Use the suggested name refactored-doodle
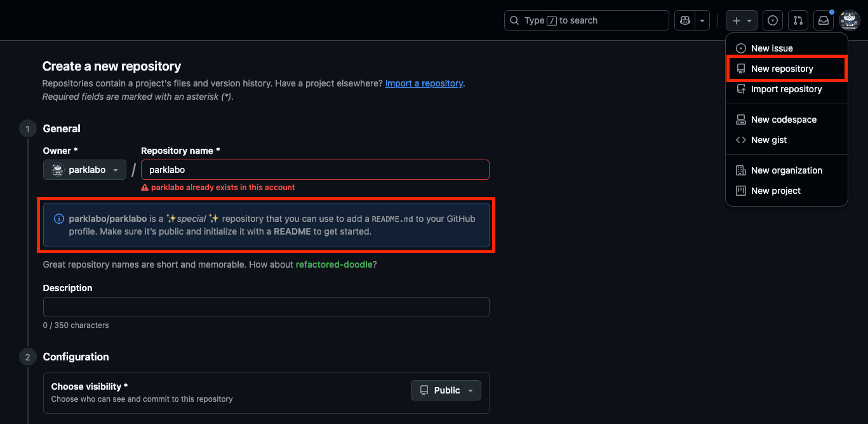 click(x=334, y=264)
